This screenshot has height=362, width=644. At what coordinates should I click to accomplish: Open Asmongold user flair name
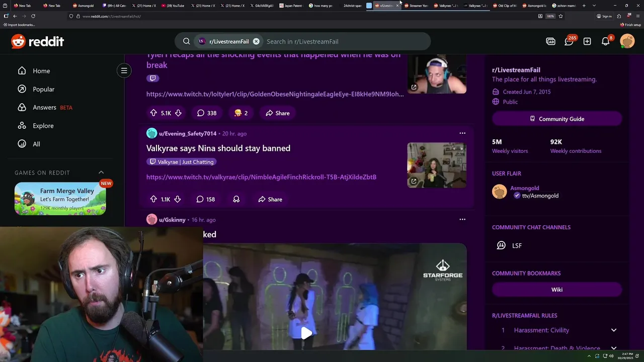[525, 188]
